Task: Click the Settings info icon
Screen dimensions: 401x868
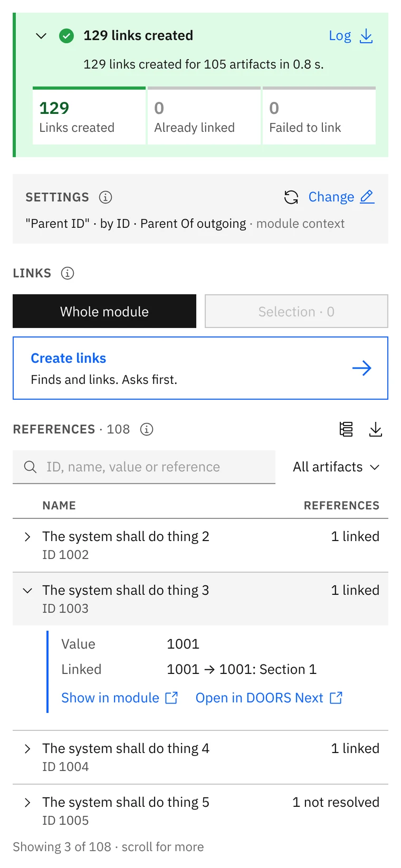Action: coord(106,197)
